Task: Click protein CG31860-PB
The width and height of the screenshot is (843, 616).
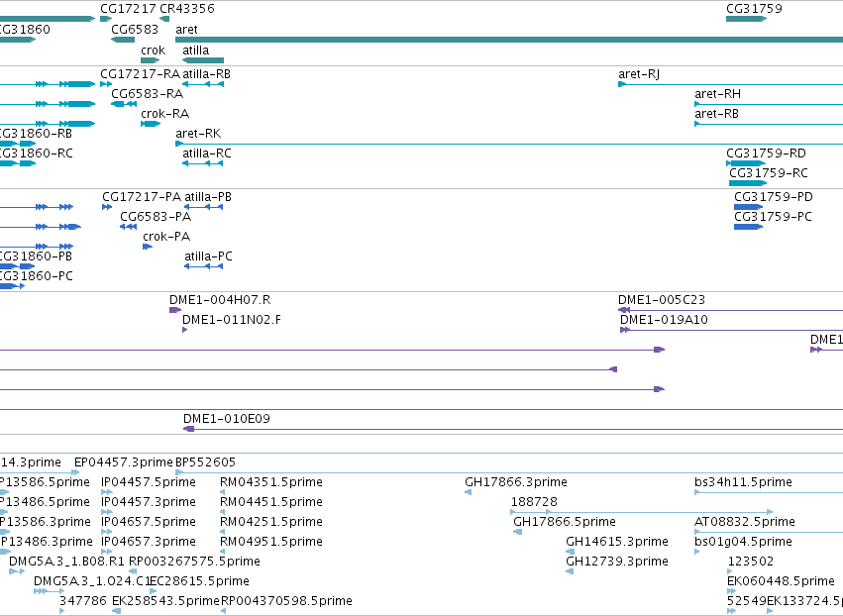Action: 36,257
